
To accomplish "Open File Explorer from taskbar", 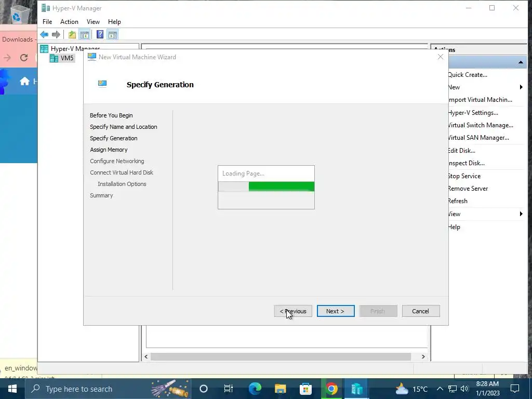I will [x=280, y=389].
